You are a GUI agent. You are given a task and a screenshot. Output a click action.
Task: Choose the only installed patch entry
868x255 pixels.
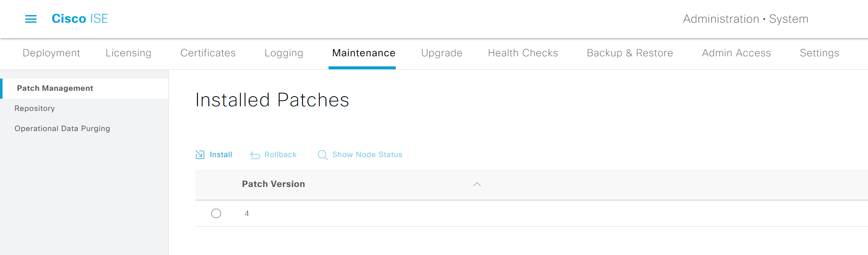coord(216,213)
